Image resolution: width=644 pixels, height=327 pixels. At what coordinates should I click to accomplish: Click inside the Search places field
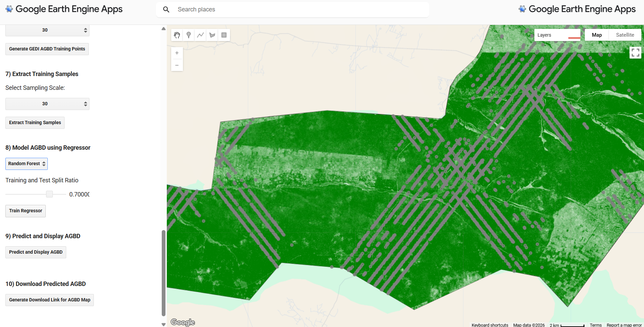click(269, 9)
